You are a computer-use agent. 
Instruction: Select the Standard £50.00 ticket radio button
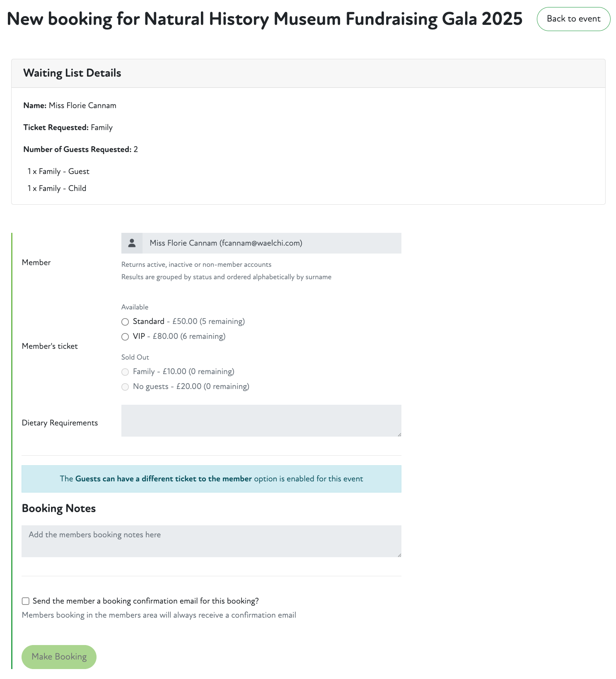(x=125, y=322)
